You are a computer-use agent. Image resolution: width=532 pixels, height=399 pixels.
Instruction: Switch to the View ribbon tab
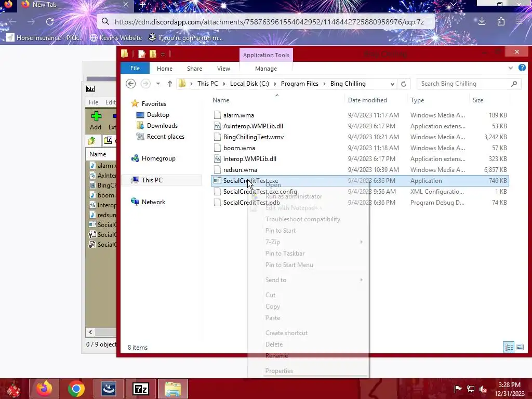coord(223,69)
